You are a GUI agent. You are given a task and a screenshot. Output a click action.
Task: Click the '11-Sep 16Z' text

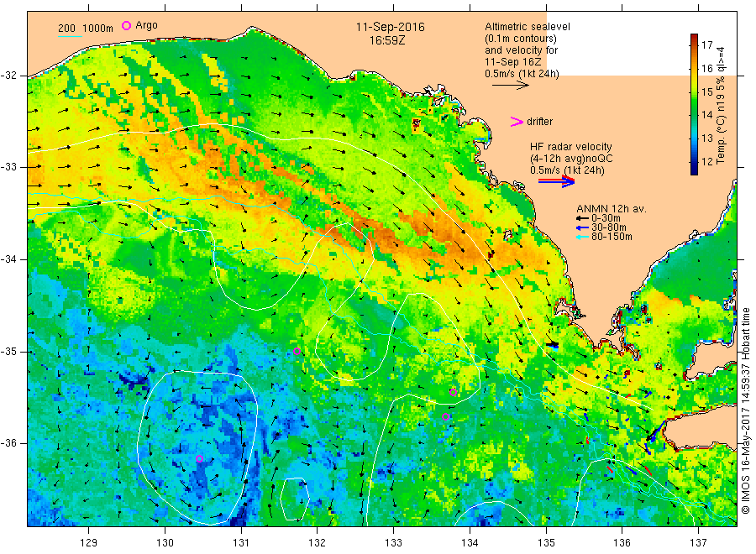513,62
